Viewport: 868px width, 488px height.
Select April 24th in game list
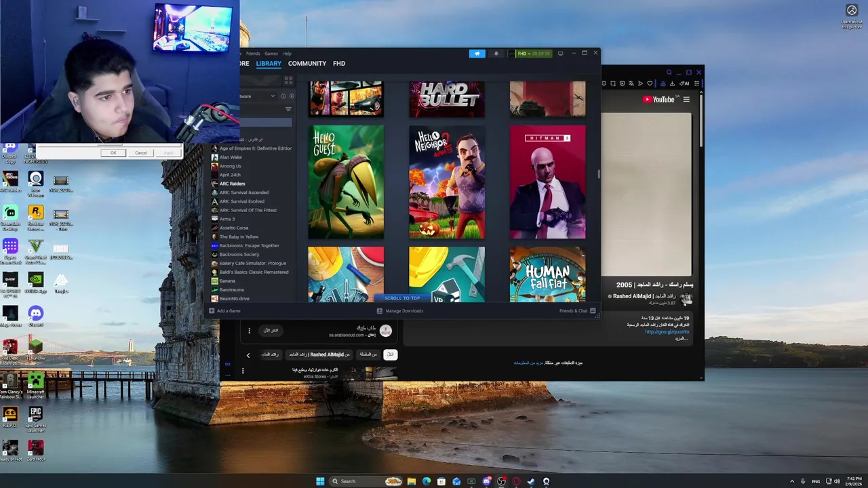coord(226,175)
